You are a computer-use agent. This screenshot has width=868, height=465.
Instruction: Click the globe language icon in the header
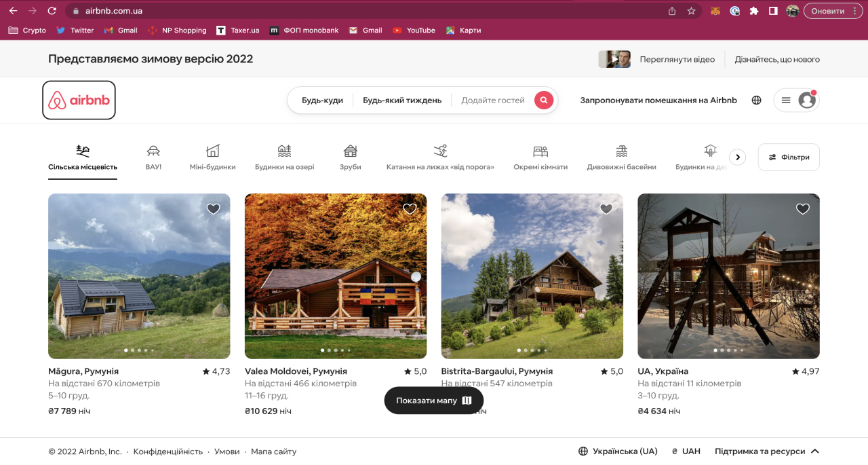[756, 100]
